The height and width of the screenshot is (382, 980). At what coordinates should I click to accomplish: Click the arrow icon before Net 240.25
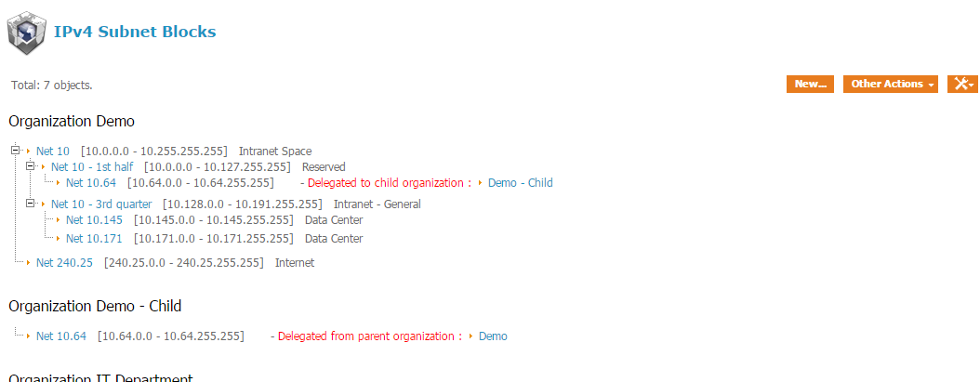tap(29, 263)
